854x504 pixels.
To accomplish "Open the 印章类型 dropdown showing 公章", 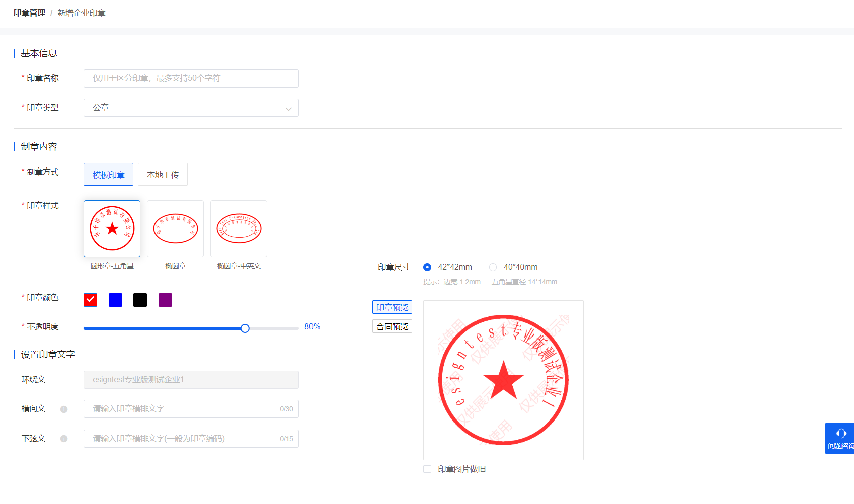I will 191,108.
